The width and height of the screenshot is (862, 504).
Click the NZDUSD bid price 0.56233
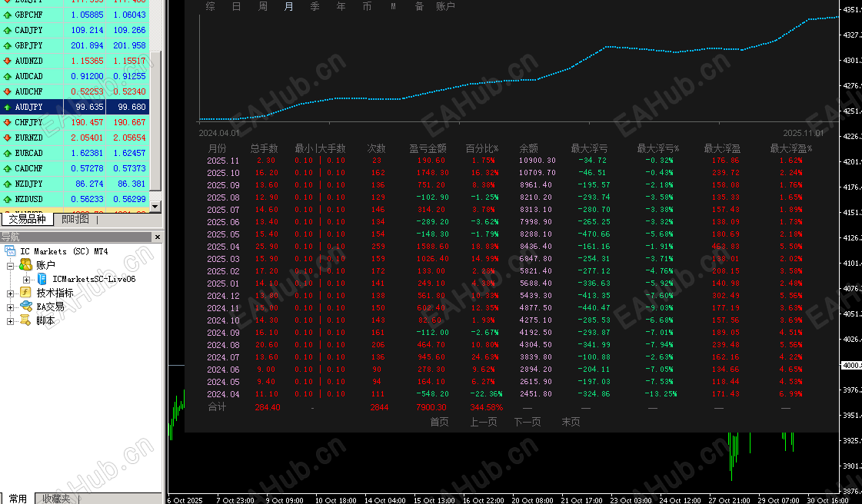point(87,199)
